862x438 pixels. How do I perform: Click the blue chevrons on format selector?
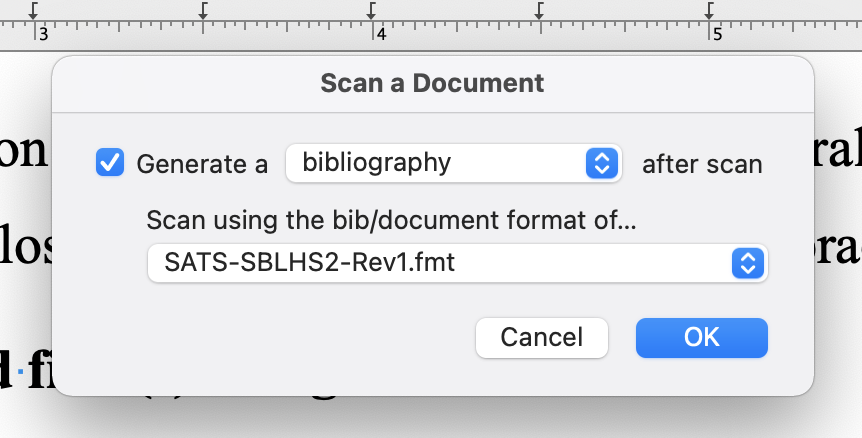(748, 263)
